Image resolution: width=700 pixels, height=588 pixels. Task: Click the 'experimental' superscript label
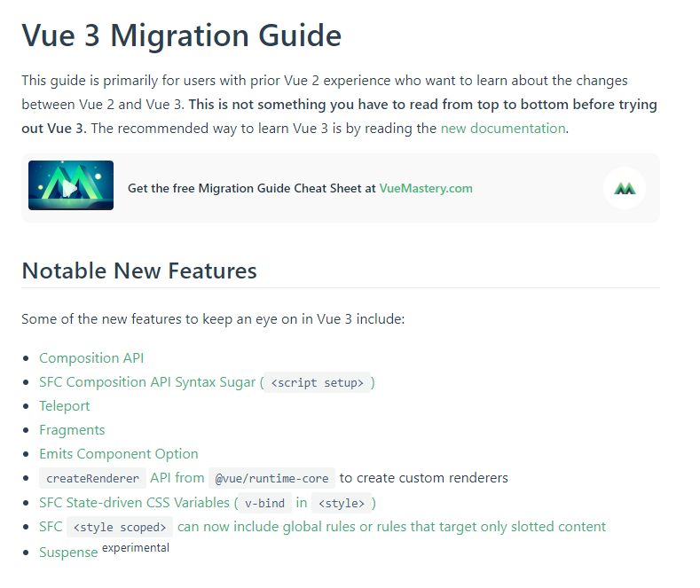coord(136,548)
